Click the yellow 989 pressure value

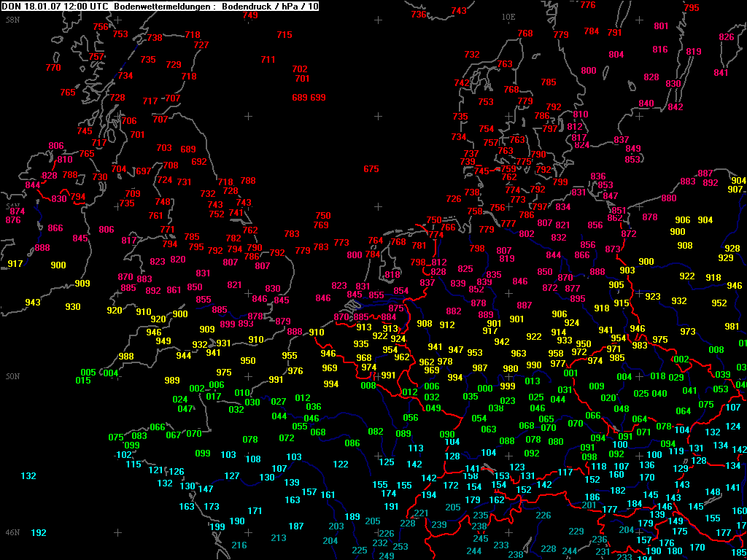click(x=172, y=380)
